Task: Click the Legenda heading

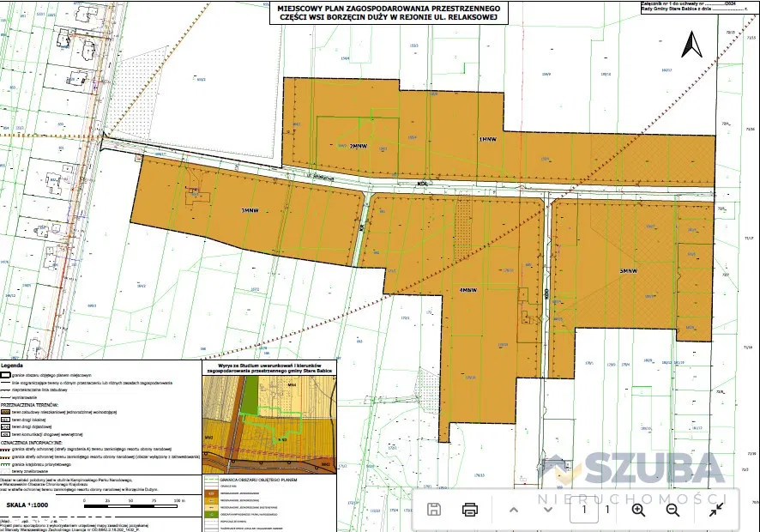Action: pos(17,365)
